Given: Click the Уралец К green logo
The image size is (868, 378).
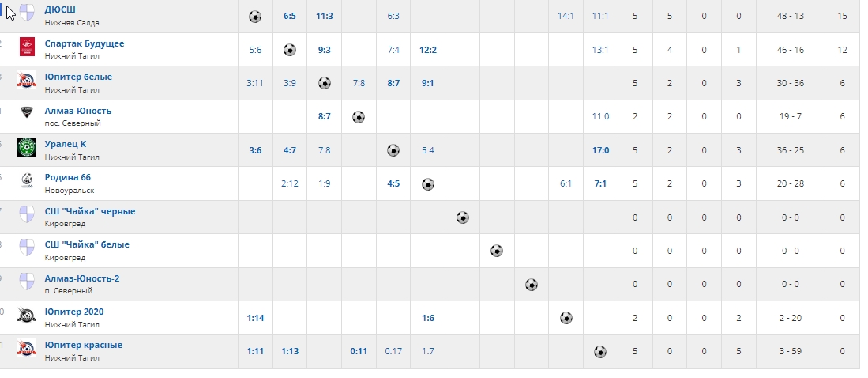Looking at the screenshot, I should click(x=27, y=148).
